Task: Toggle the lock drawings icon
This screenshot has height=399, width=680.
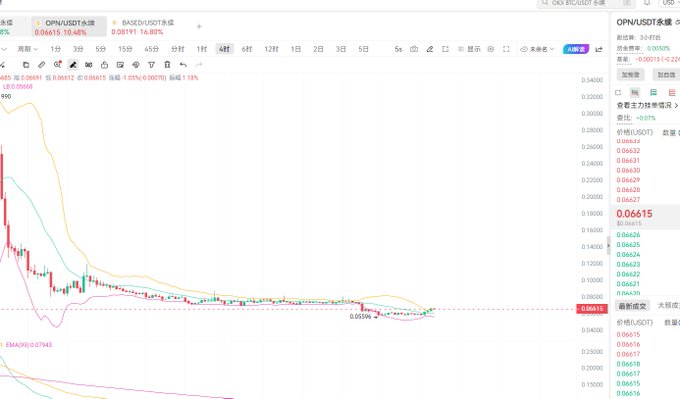Action: click(x=105, y=65)
